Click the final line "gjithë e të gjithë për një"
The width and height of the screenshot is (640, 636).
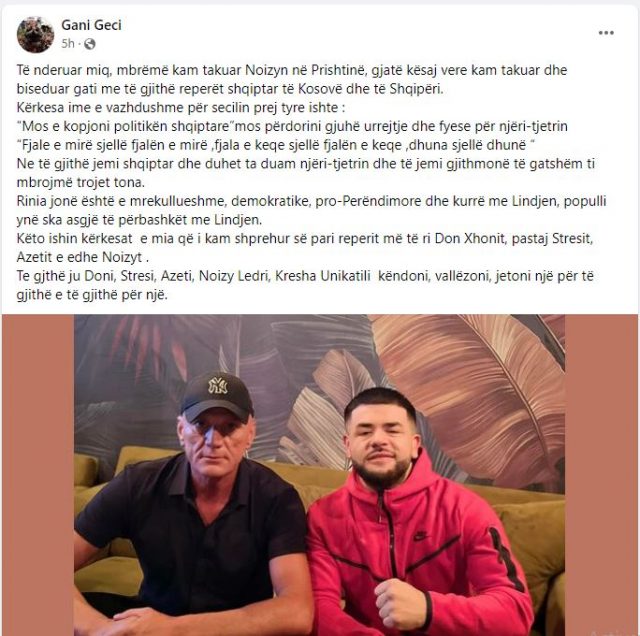(92, 295)
